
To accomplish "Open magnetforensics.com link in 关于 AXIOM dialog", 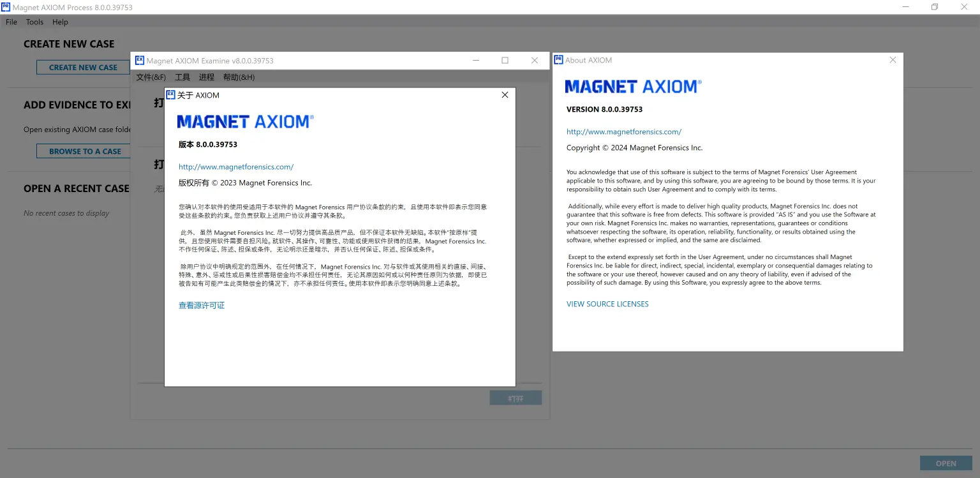I will [x=236, y=167].
